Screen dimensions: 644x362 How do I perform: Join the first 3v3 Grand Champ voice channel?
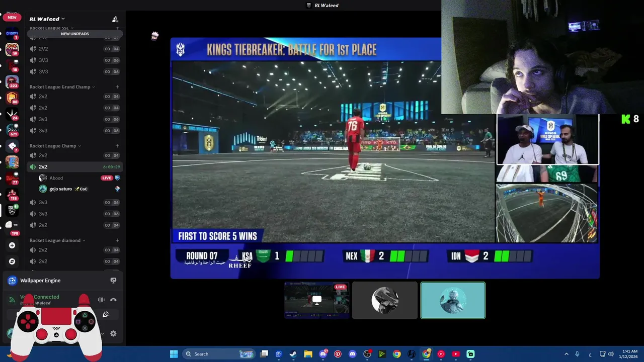[x=74, y=119]
